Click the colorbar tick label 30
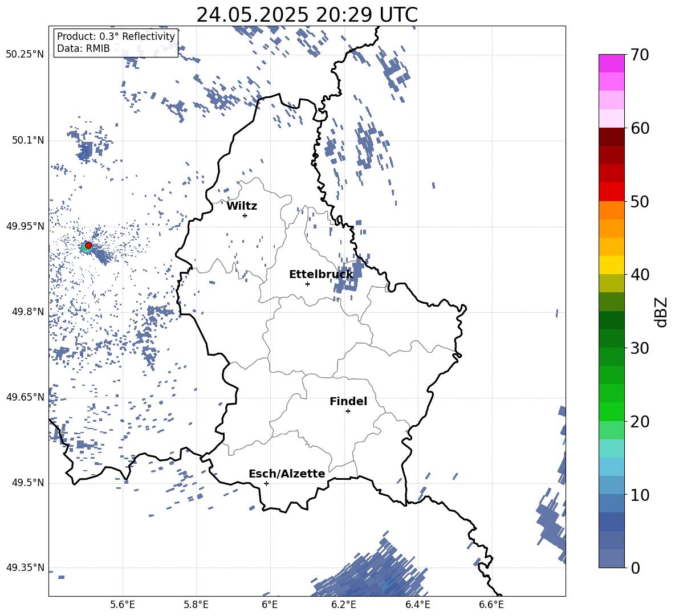The image size is (675, 616). coord(640,348)
